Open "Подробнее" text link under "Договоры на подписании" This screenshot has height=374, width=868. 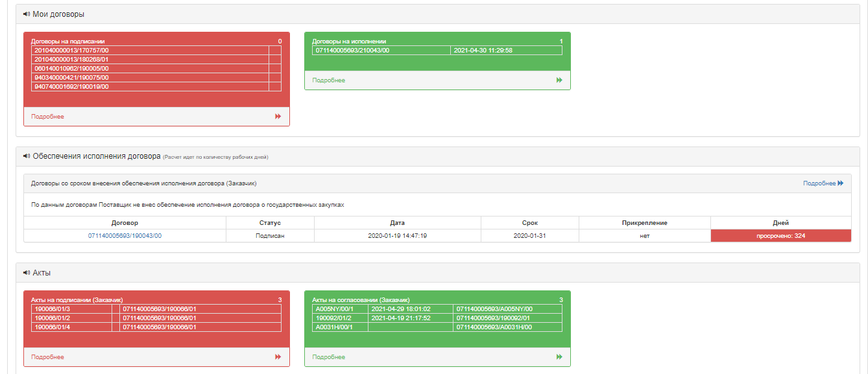pos(47,117)
